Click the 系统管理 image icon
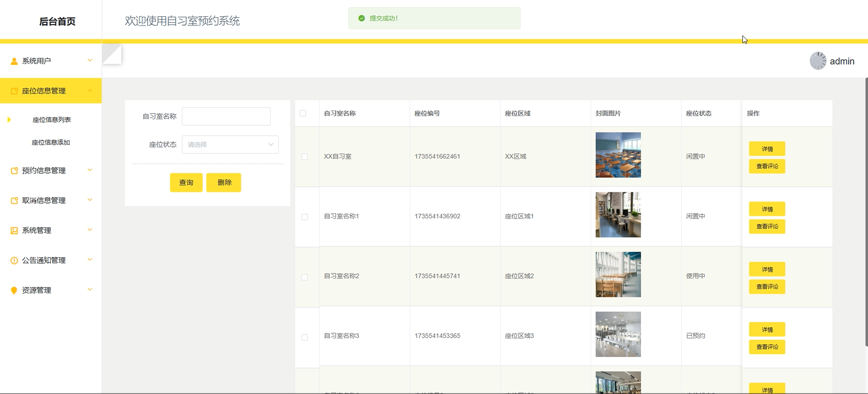The image size is (868, 394). 14,230
